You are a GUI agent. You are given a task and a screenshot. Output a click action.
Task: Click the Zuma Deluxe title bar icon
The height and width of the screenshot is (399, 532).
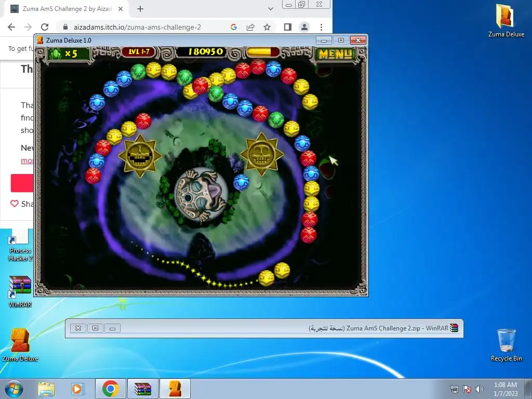click(x=40, y=41)
